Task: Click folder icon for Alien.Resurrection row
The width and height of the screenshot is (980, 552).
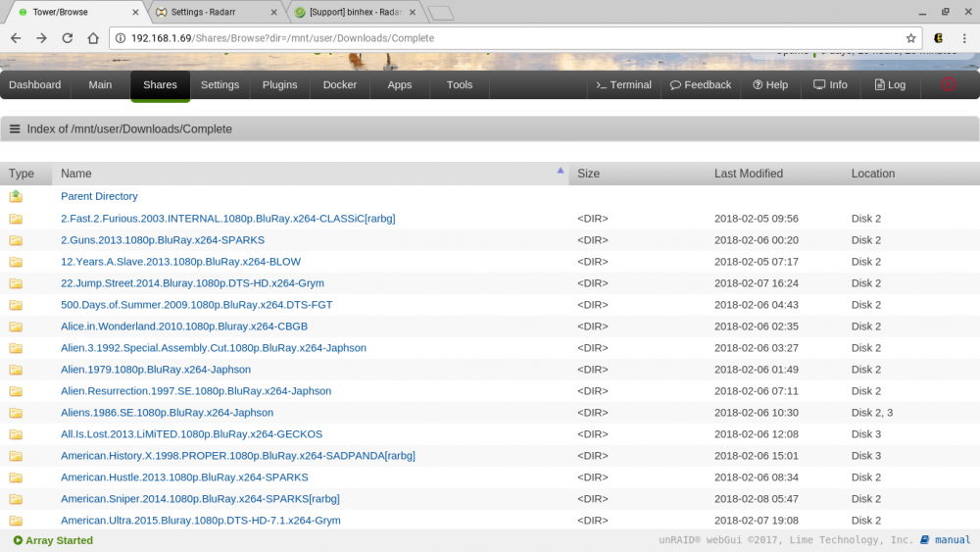Action: (x=16, y=390)
